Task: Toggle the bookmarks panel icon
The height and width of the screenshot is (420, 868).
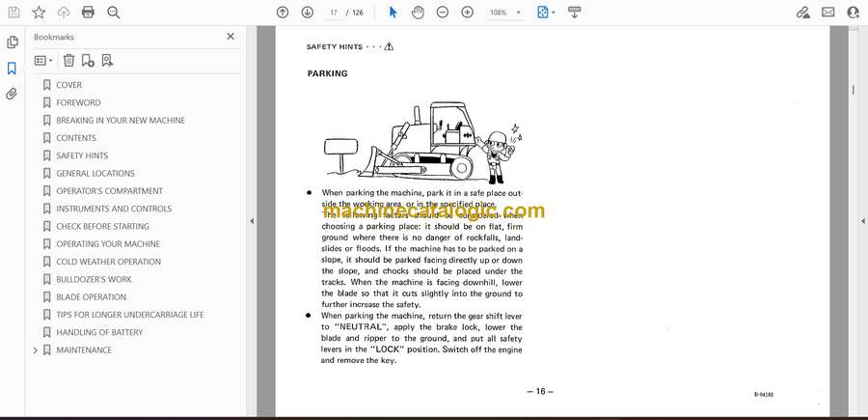Action: coord(12,69)
